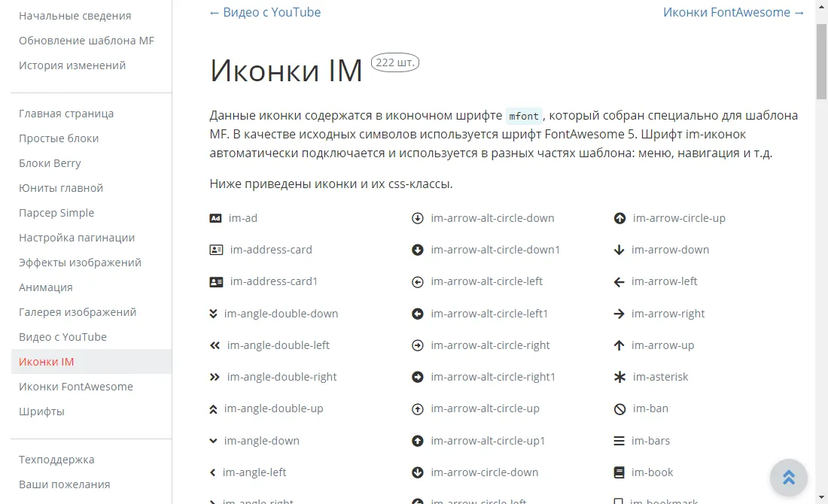
Task: Click the im-arrow-circle-up icon
Action: pos(619,217)
